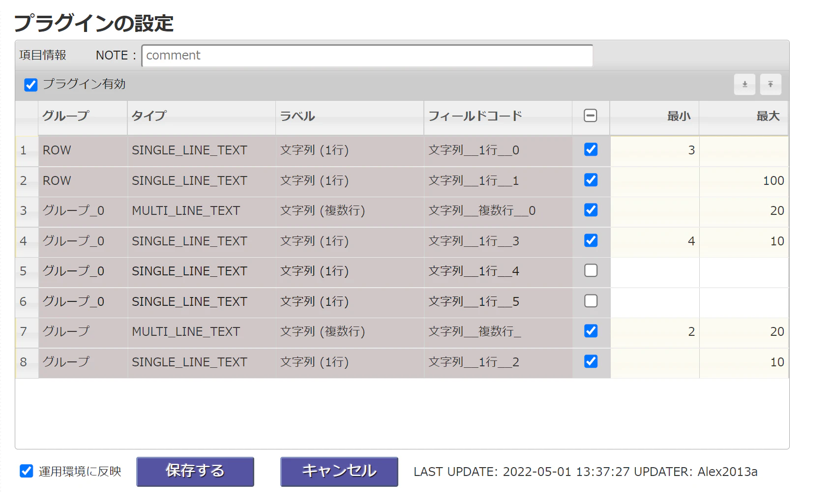Viewport: 833px width, 504px height.
Task: Enable checkbox for 文字列__1行__4 row
Action: click(x=591, y=270)
